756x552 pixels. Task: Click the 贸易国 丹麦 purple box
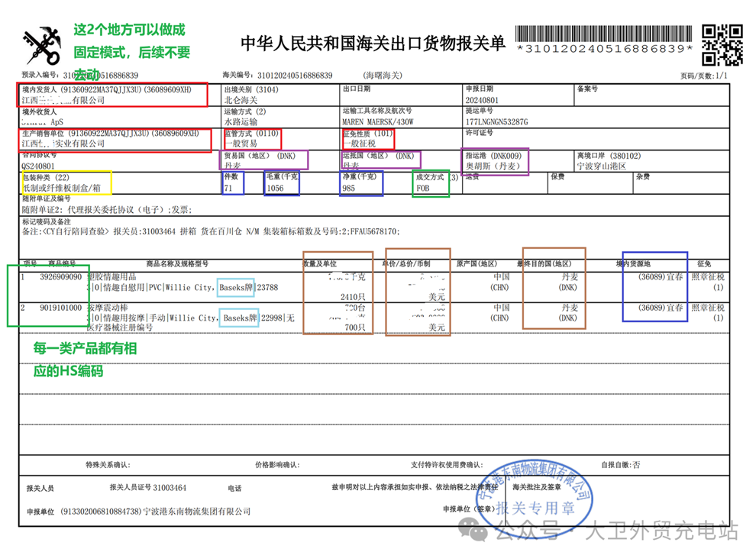click(264, 160)
